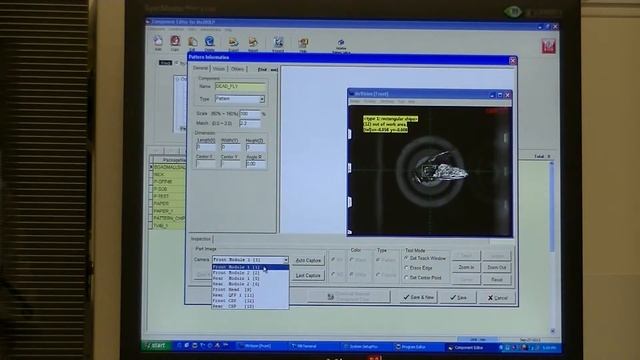This screenshot has width=640, height=360.
Task: Choose Rear QFP 1 [11] camera option
Action: pos(250,295)
